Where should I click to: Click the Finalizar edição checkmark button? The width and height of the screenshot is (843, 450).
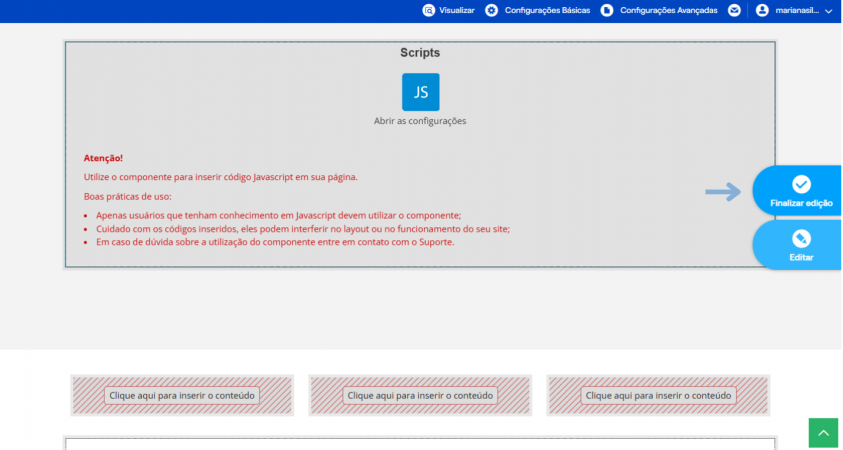(x=798, y=191)
